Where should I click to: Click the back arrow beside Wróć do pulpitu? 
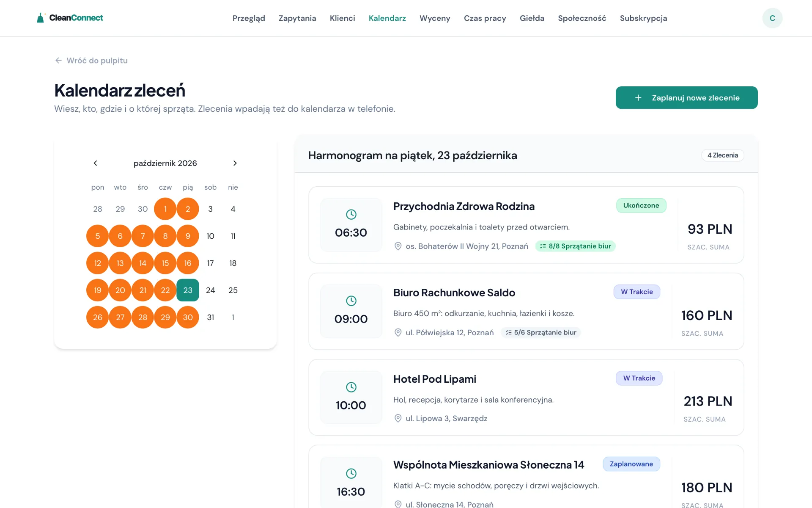click(58, 61)
